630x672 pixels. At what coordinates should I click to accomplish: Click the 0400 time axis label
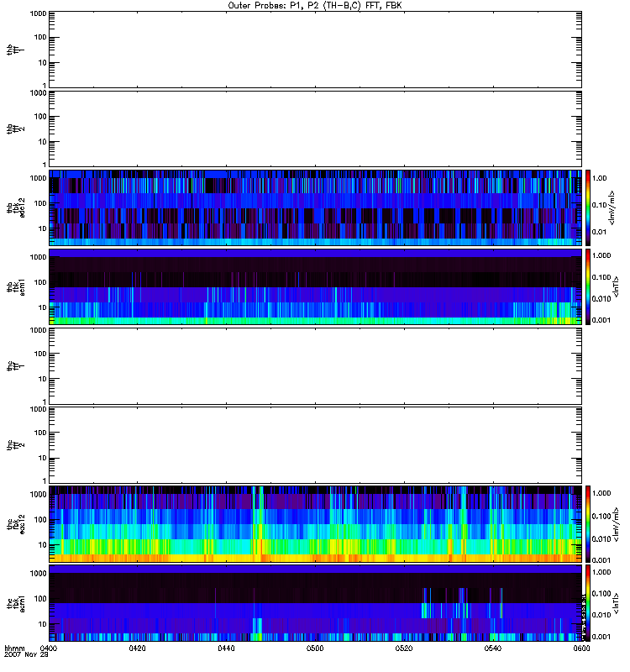(49, 648)
